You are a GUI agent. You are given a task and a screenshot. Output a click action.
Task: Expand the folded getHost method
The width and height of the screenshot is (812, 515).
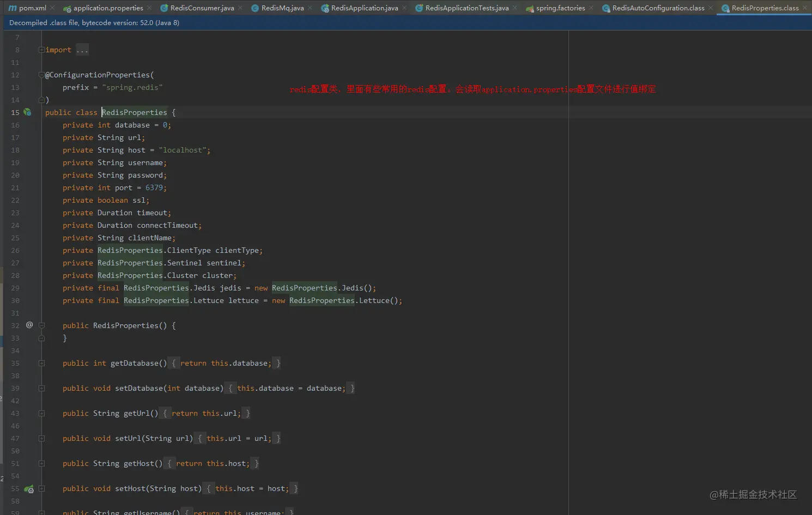(41, 464)
